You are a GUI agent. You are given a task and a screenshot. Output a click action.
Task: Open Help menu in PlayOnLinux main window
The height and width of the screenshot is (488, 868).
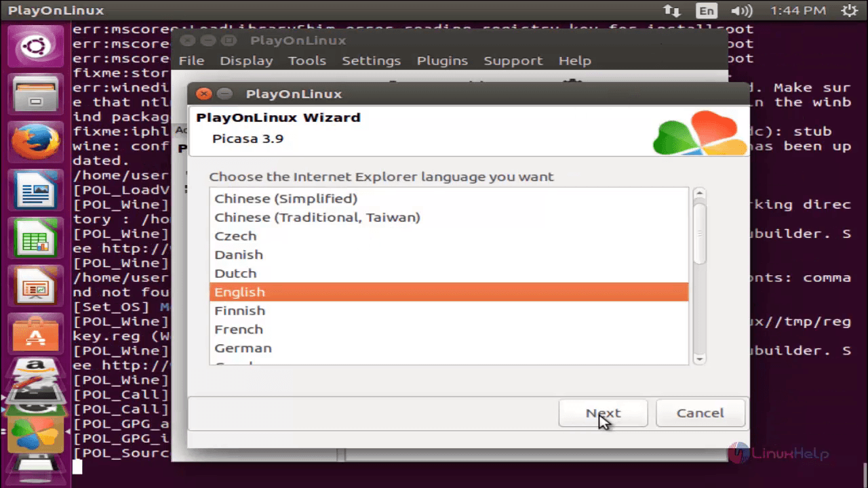click(574, 60)
